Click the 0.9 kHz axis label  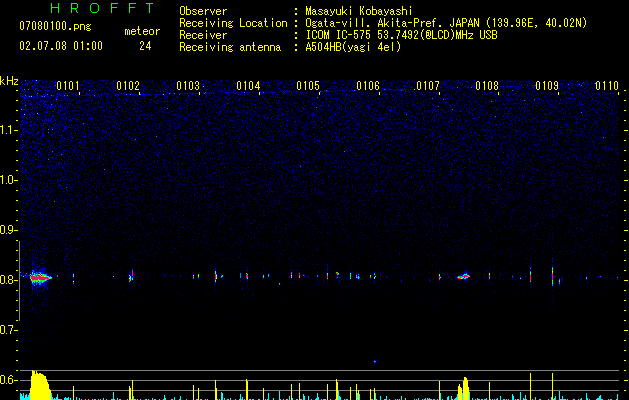8,230
